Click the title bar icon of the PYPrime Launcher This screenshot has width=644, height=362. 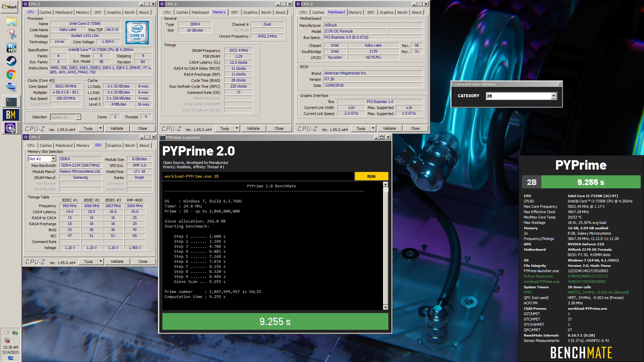pyautogui.click(x=163, y=137)
